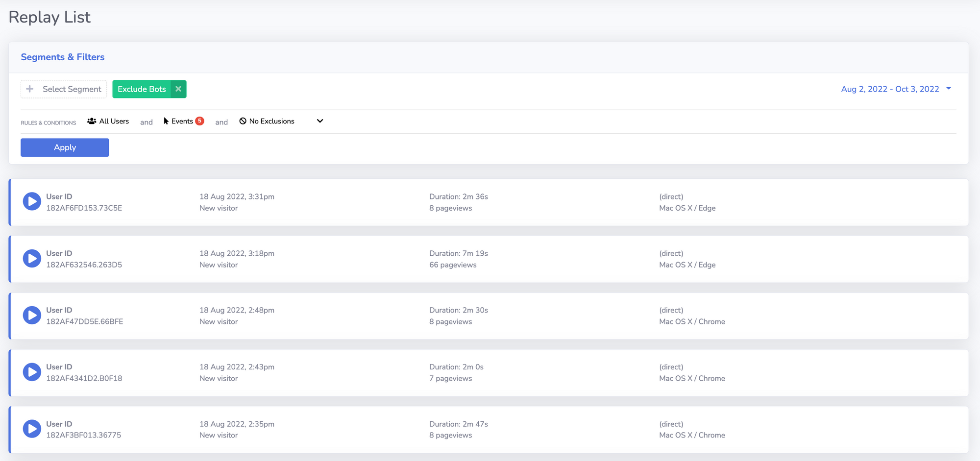Expand the rules and conditions chevron

[x=320, y=121]
